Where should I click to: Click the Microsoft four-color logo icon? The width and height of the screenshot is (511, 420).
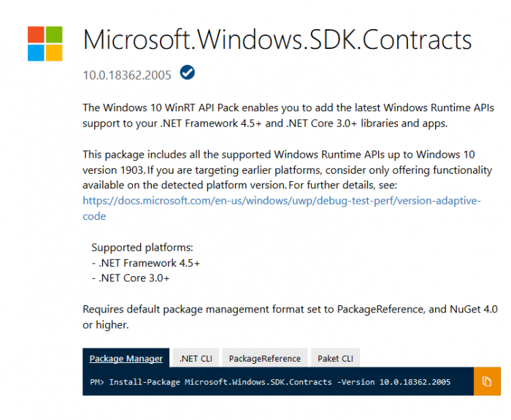pos(45,44)
